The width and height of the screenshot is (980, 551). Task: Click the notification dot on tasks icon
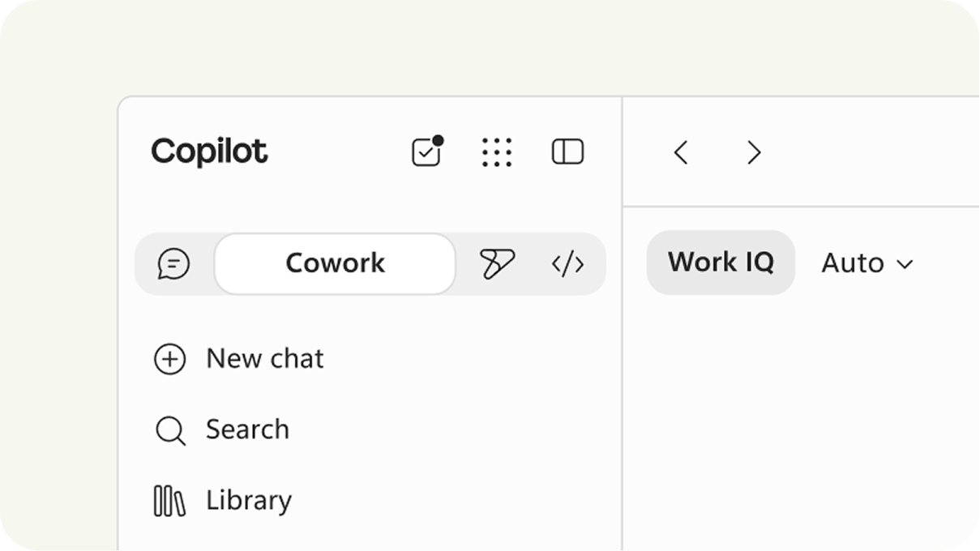(x=438, y=140)
